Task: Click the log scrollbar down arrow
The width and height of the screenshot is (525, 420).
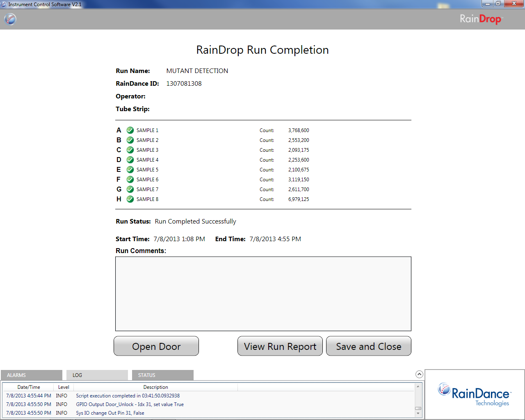Action: (x=418, y=413)
